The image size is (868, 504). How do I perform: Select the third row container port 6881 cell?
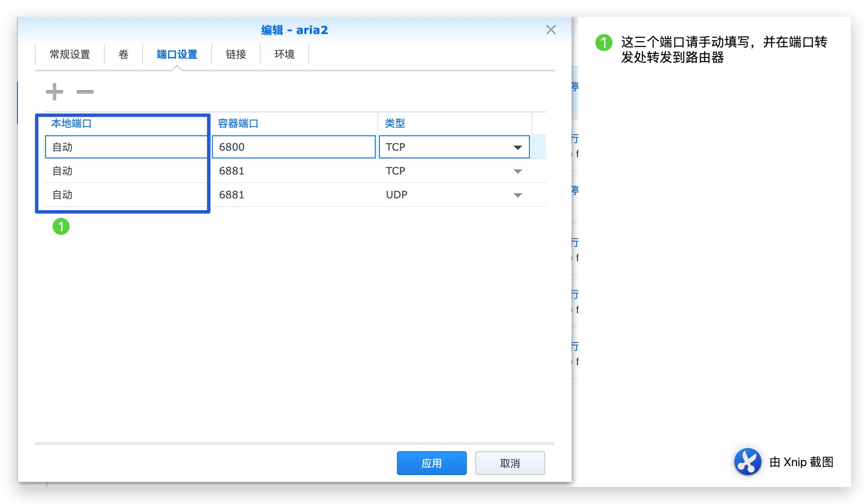(x=293, y=195)
